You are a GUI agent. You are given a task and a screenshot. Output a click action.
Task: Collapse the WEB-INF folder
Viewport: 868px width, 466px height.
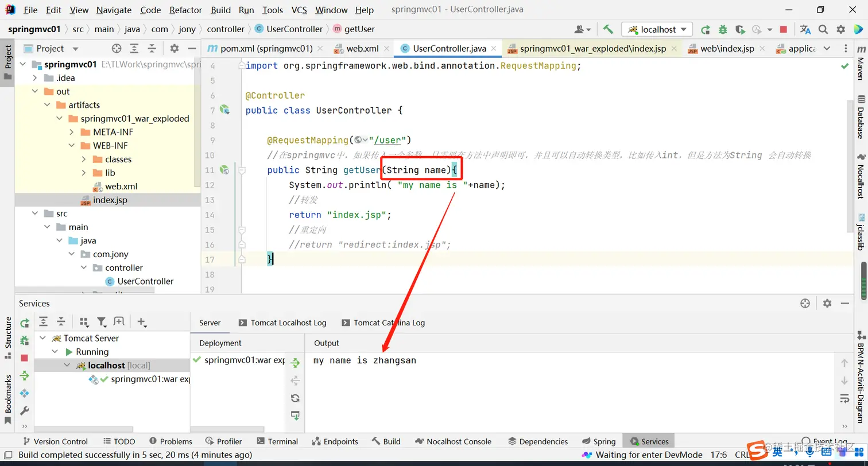[71, 146]
